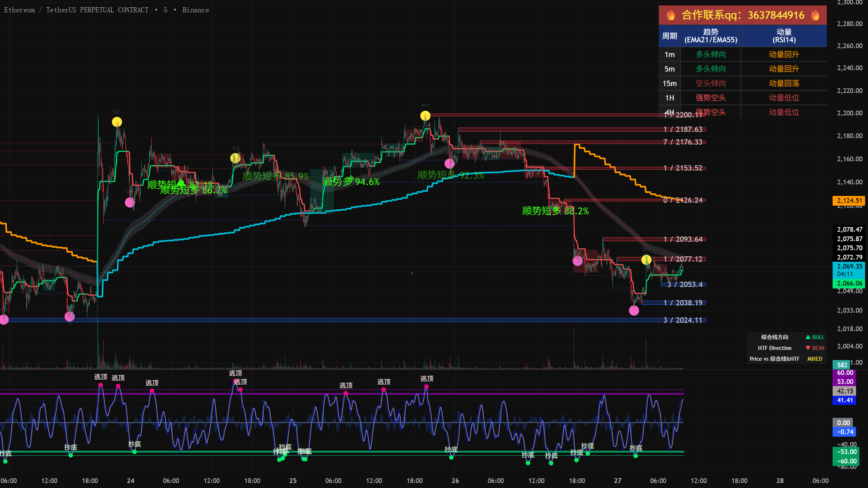Select the 1H row's 强势空头 cell
Viewport: 868px width, 488px height.
click(711, 98)
